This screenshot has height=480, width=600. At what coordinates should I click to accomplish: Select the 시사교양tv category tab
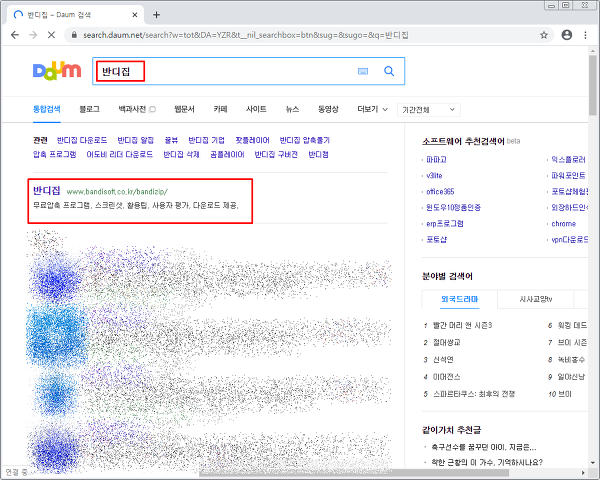point(536,299)
